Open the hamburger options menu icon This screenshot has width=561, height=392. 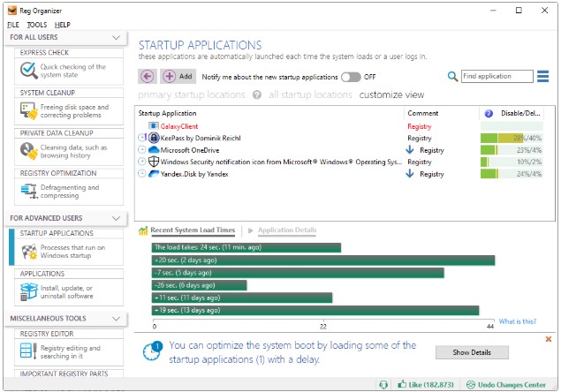(542, 77)
